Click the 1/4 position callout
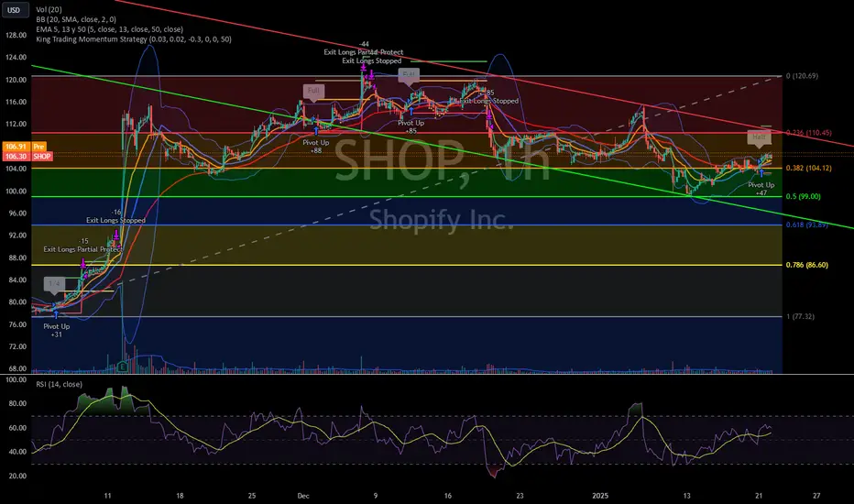 [54, 283]
